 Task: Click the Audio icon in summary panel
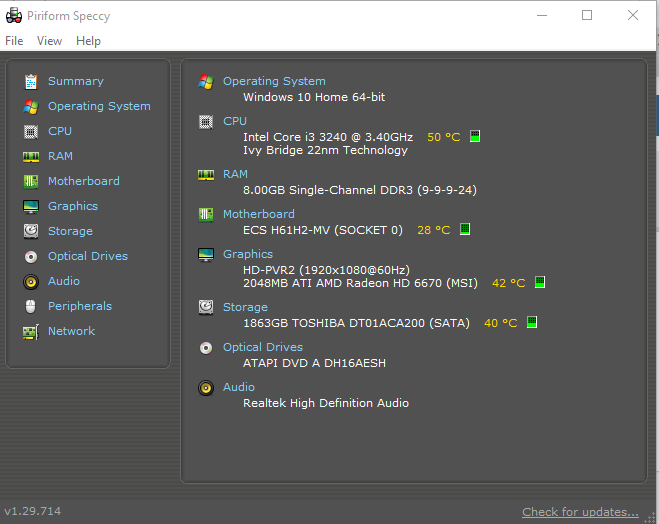click(x=206, y=388)
